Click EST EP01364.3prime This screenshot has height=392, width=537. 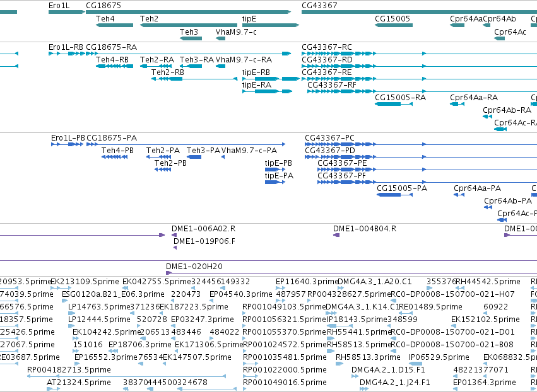tap(484, 383)
